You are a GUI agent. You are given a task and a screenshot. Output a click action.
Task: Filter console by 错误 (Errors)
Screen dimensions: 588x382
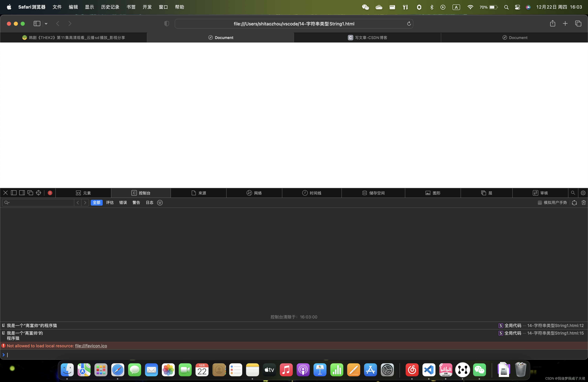coord(123,203)
